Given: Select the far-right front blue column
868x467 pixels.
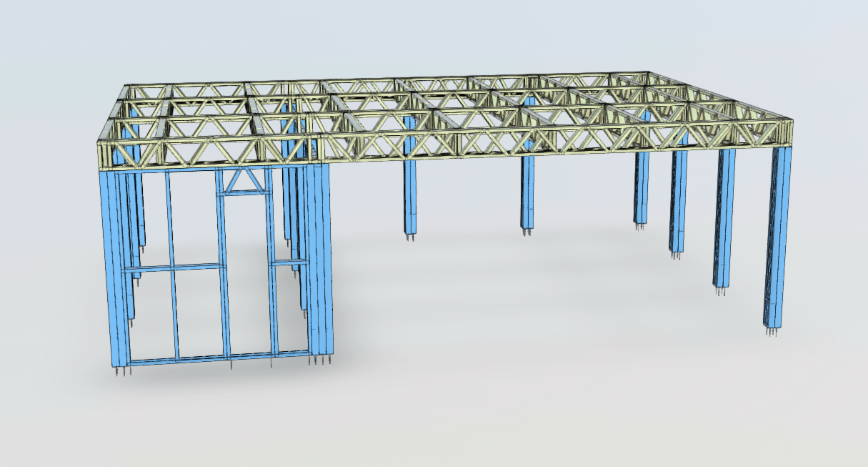Looking at the screenshot, I should point(777,236).
